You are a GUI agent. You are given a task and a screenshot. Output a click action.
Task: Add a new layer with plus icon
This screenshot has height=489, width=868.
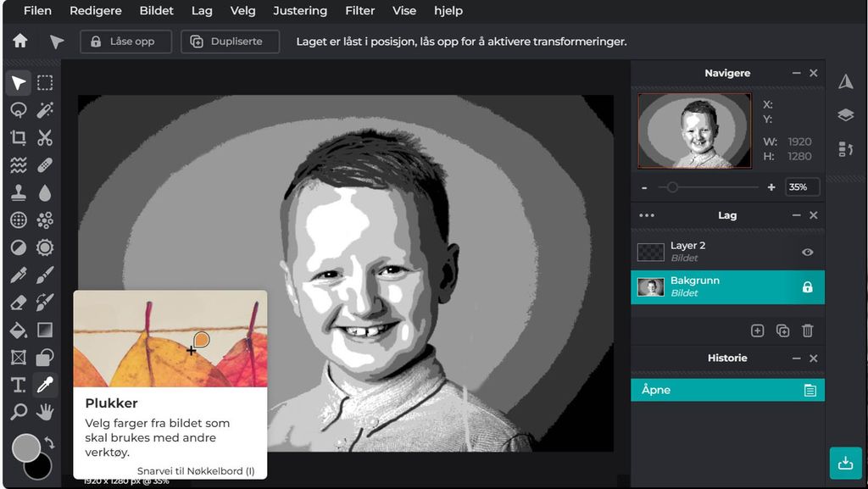pyautogui.click(x=757, y=330)
